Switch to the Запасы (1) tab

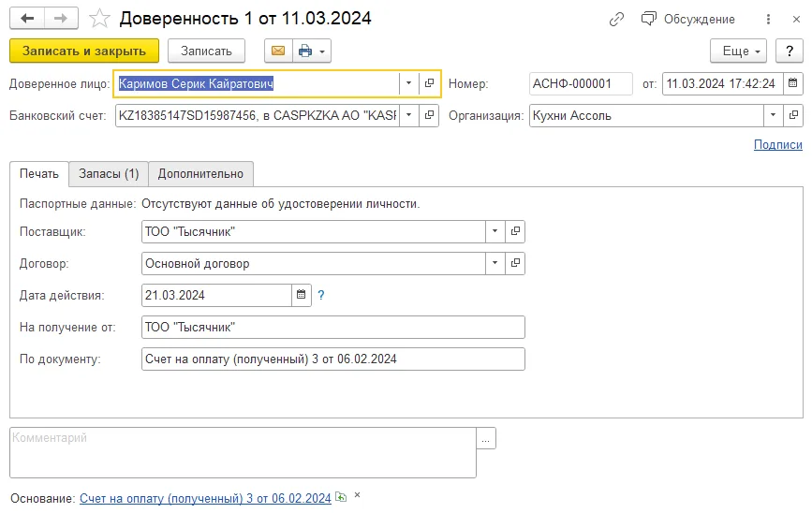pos(109,174)
